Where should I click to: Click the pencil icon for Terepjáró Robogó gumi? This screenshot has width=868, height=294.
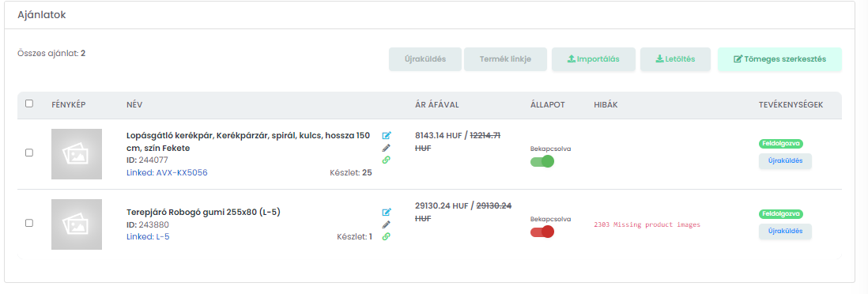coord(387,224)
